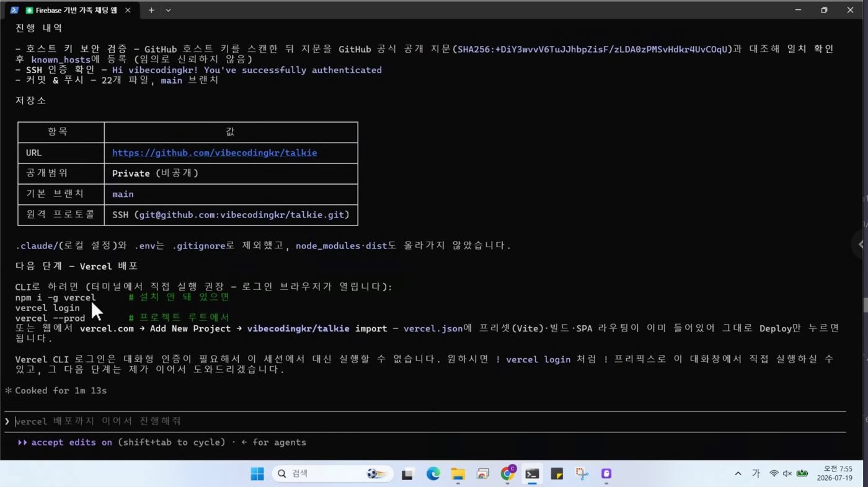Click the taskbar search box

click(334, 474)
